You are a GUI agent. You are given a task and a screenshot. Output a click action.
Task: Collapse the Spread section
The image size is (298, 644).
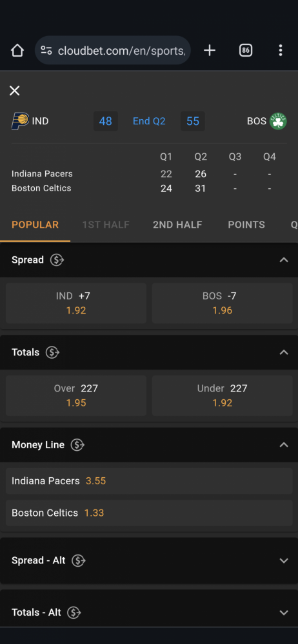[284, 260]
